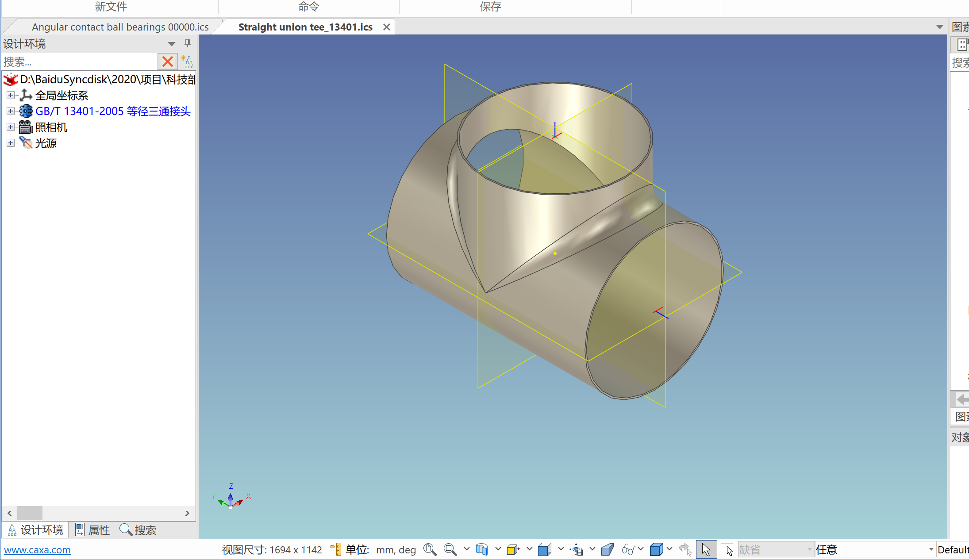Open the 设计环境 panel dropdown arrow
Image resolution: width=969 pixels, height=560 pixels.
click(x=171, y=44)
